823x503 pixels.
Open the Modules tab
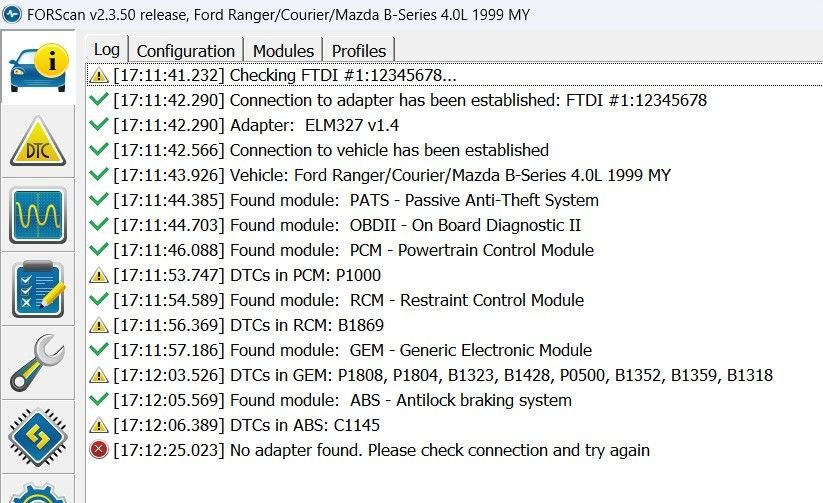(283, 50)
